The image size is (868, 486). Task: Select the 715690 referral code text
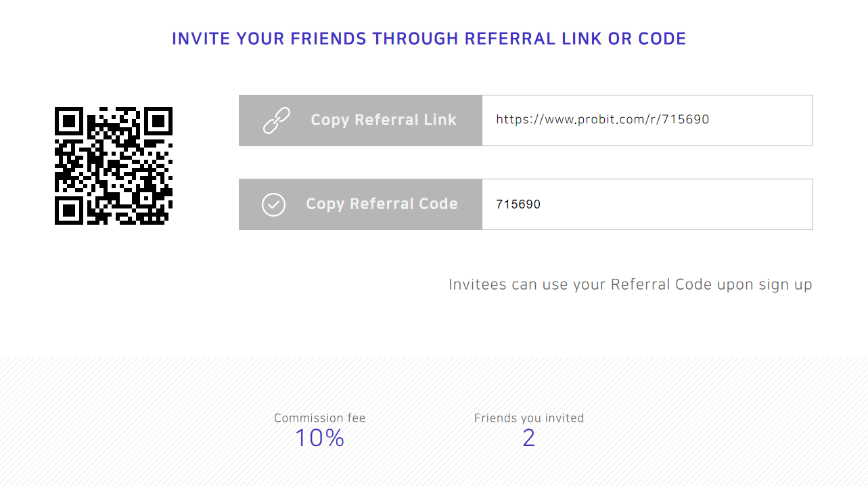[x=518, y=204]
